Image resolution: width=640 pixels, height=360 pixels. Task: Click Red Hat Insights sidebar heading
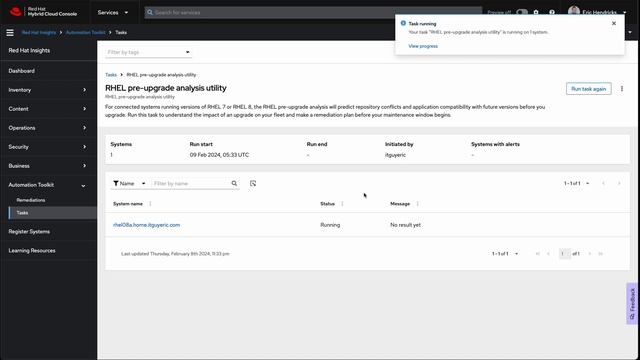coord(29,51)
